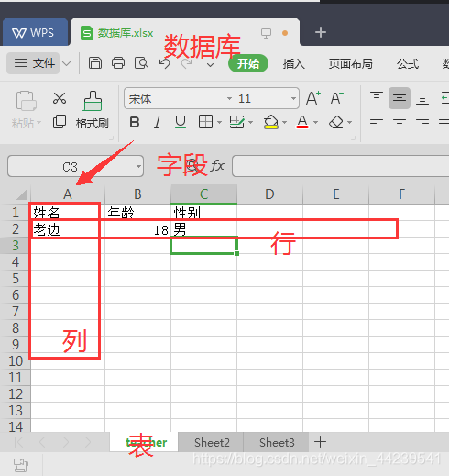Open cell style dropdown arrow

point(251,123)
